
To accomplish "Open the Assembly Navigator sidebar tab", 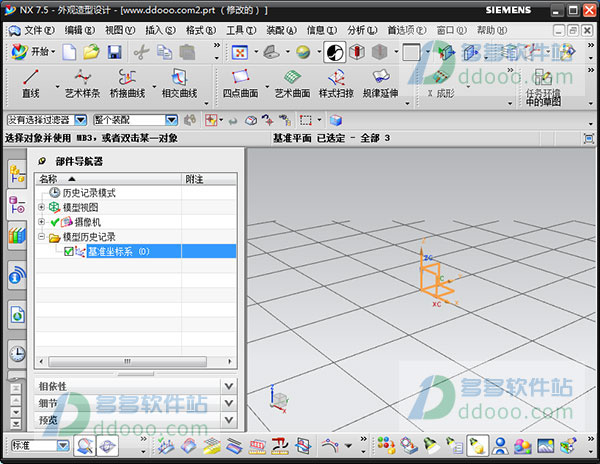I will click(17, 174).
